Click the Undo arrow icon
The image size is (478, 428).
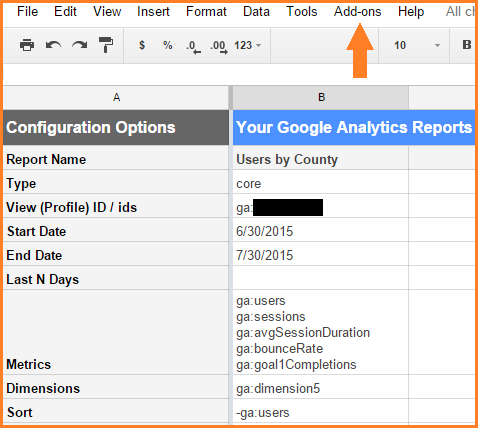[53, 45]
